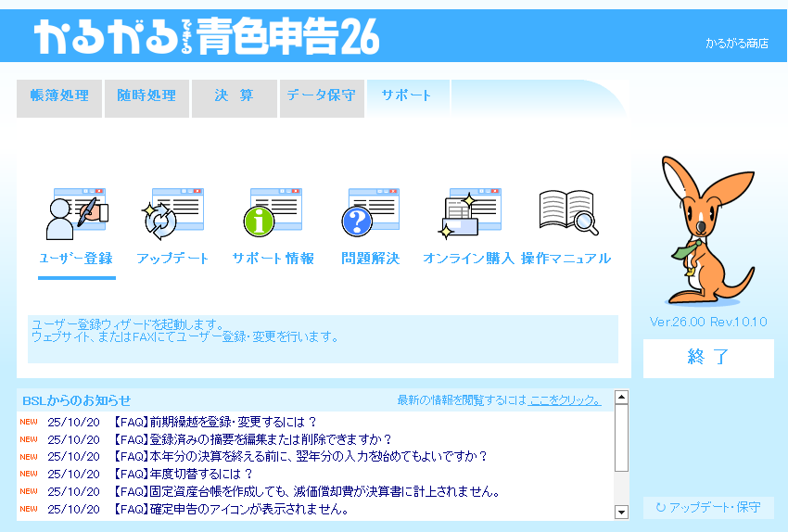
Task: Launch the アップデート update icon
Action: click(x=172, y=214)
